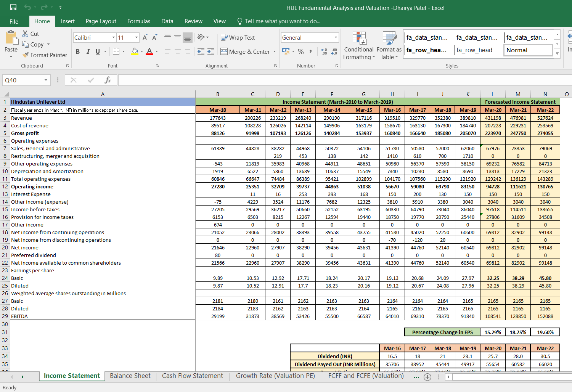This screenshot has width=572, height=392.
Task: Toggle Italic formatting
Action: [x=88, y=51]
